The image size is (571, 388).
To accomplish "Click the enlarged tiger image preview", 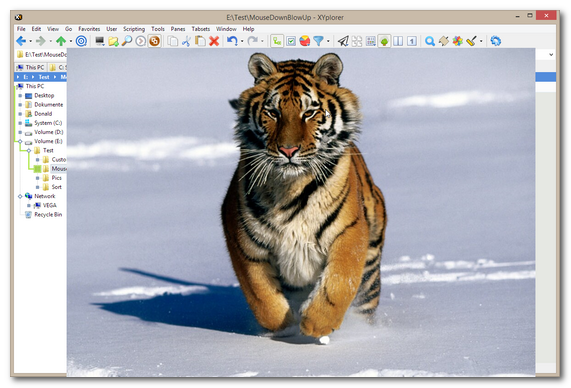I will tap(301, 212).
